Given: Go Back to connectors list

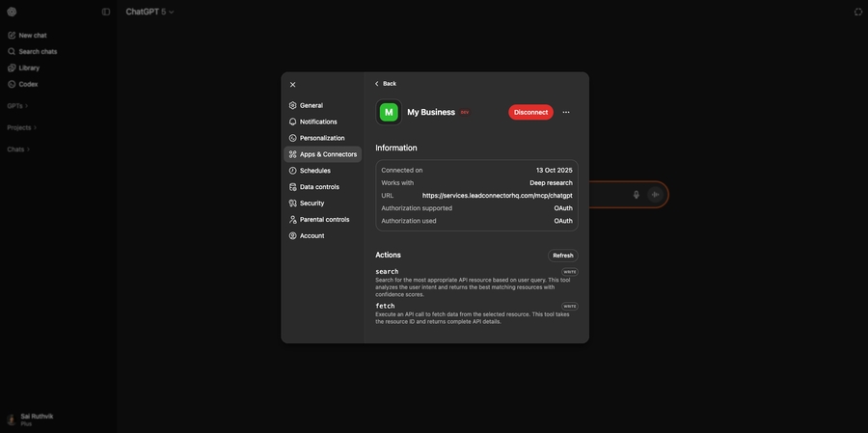Looking at the screenshot, I should tap(386, 84).
